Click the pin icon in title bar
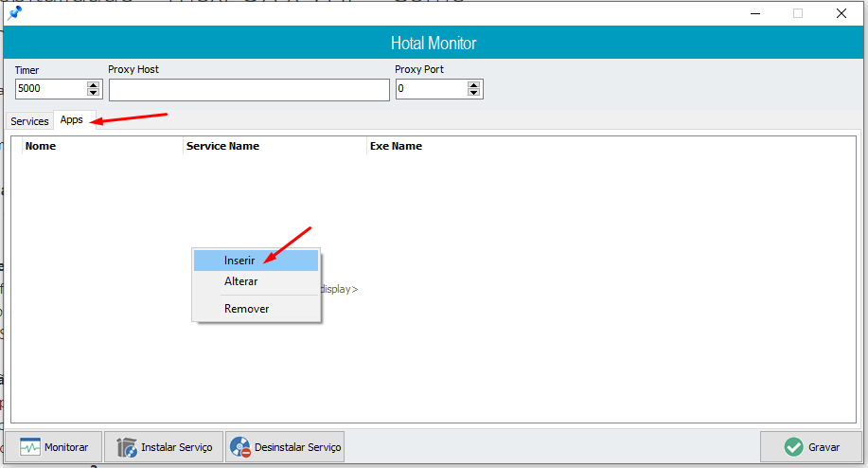This screenshot has width=868, height=468. click(x=14, y=12)
